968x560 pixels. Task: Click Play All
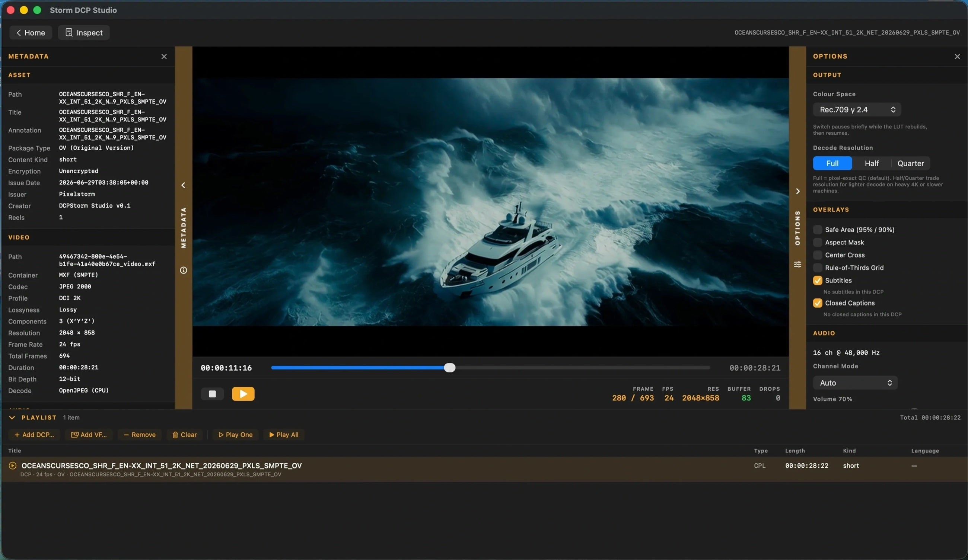point(284,435)
